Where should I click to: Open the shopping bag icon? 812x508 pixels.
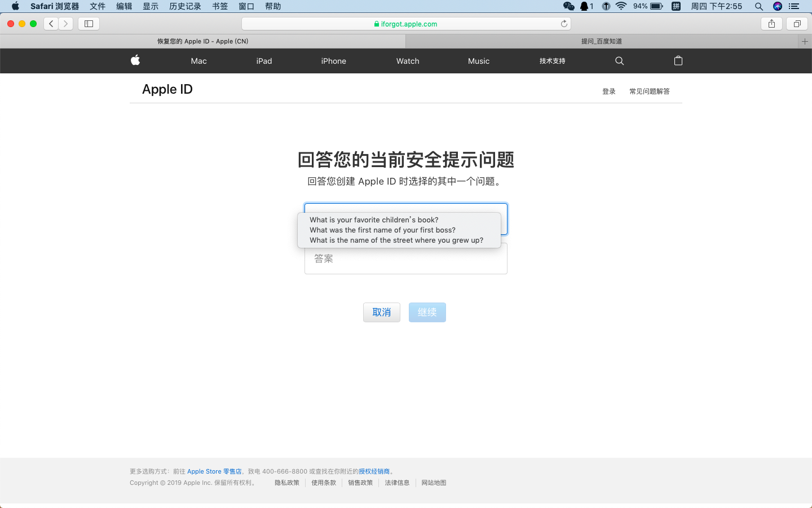(x=678, y=60)
